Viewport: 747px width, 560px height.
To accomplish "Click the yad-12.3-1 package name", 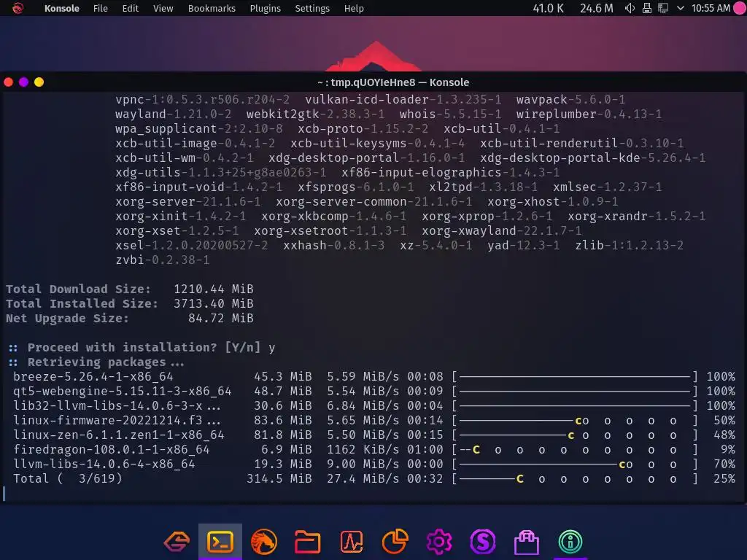I will click(x=524, y=245).
